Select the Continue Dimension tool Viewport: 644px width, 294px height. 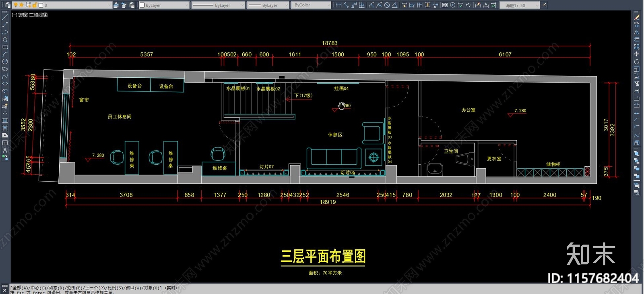(x=420, y=5)
